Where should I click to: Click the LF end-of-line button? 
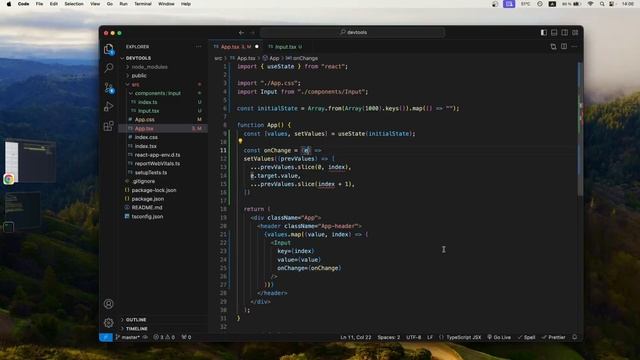point(430,337)
